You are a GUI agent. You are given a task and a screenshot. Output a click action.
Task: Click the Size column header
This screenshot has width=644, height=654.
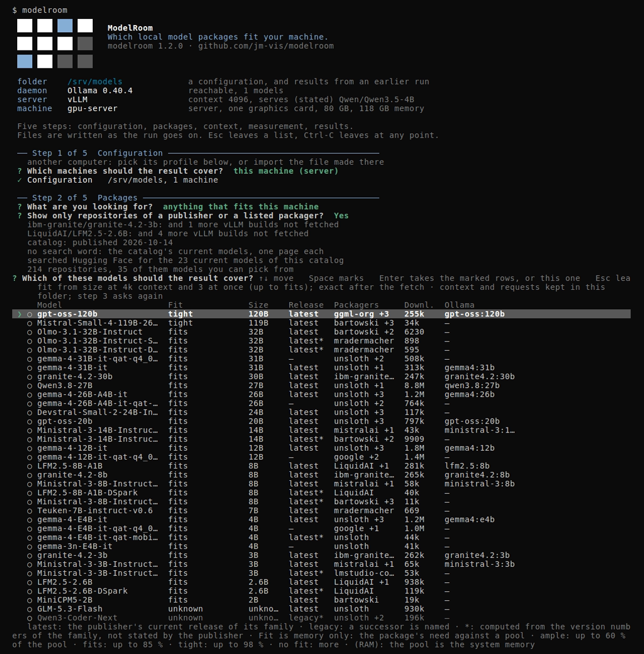click(258, 305)
